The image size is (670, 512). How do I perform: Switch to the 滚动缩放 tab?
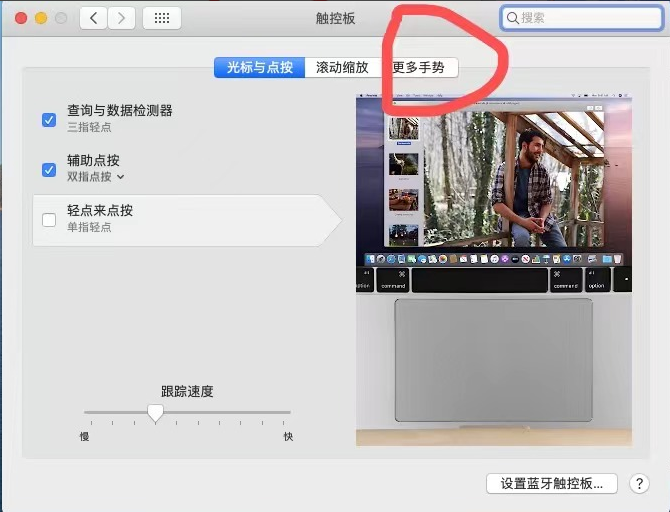(x=342, y=68)
